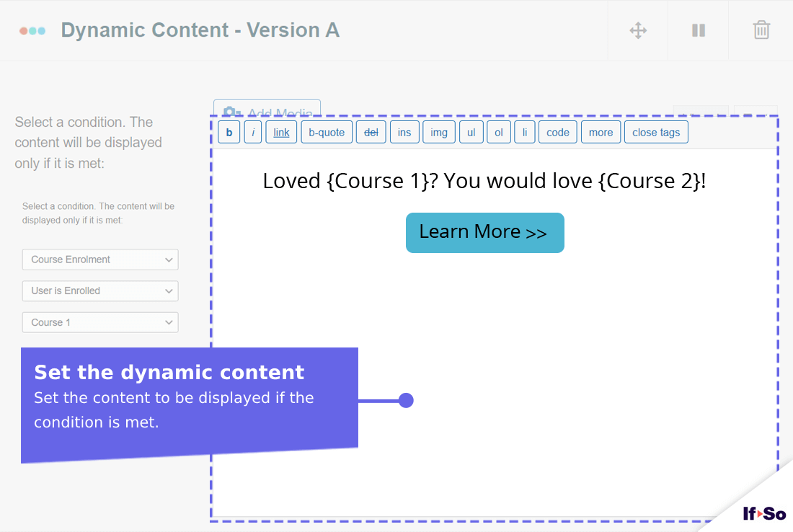Insert a blockquote using b-quote

327,132
